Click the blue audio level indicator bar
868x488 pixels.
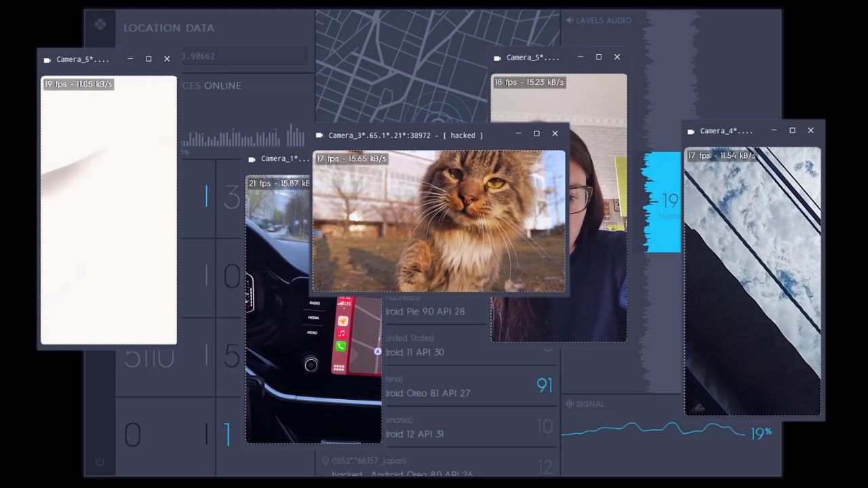click(x=662, y=202)
